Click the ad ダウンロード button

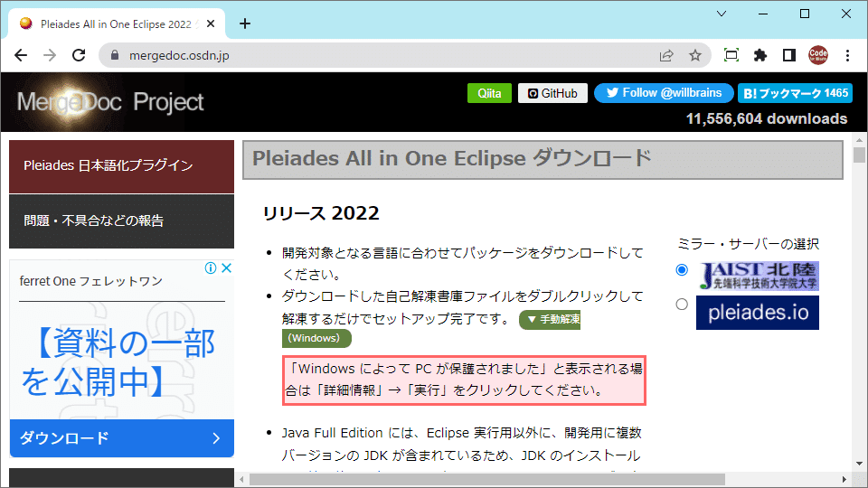pos(122,438)
